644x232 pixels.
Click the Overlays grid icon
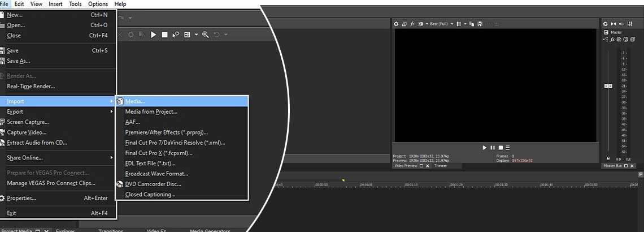[x=459, y=24]
